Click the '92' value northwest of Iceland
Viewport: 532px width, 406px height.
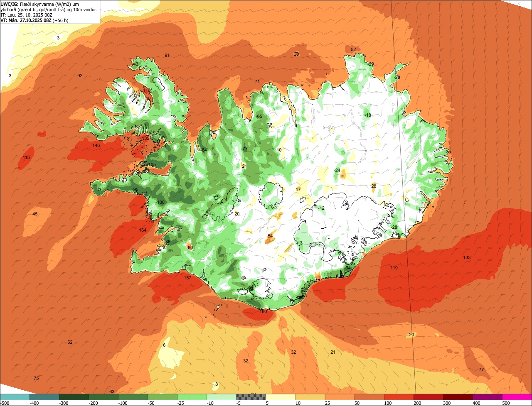(x=80, y=76)
